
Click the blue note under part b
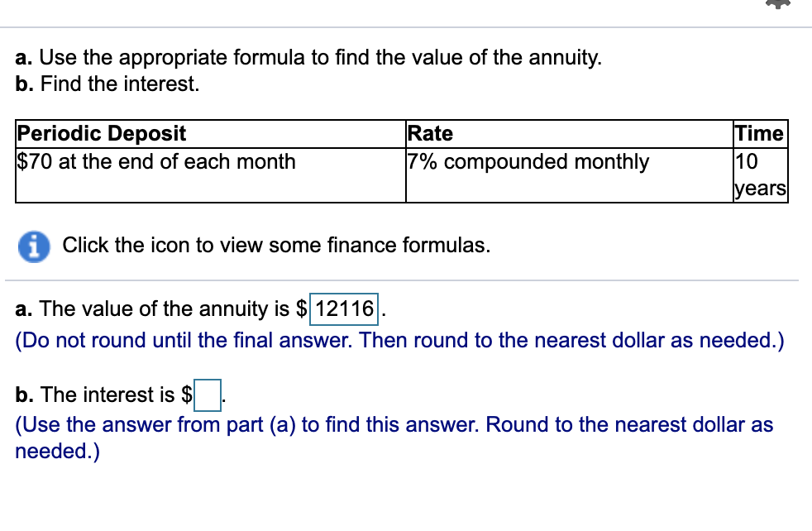pyautogui.click(x=394, y=436)
